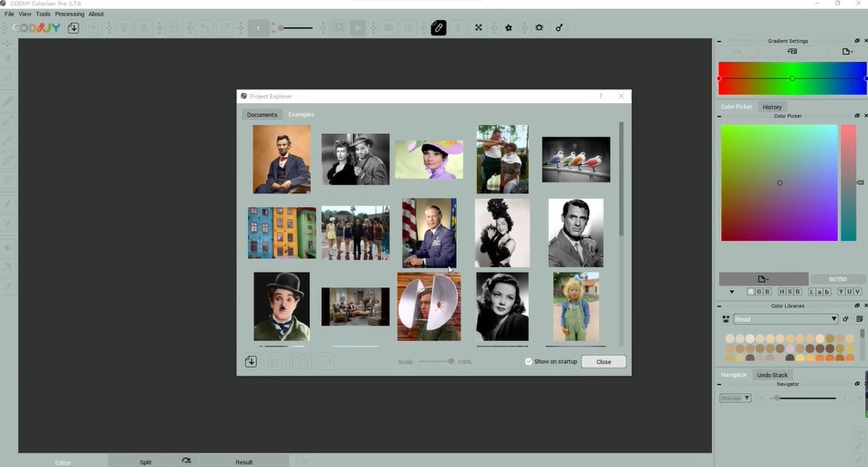Click the Project Explorer help question mark
The height and width of the screenshot is (467, 868).
click(600, 96)
